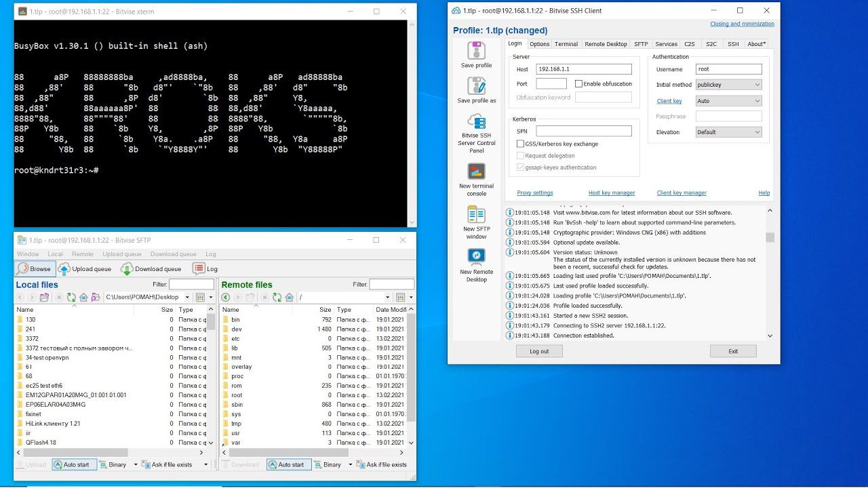Screen dimensions: 868x488
Task: Enable the obfuscation checkbox
Action: click(x=578, y=83)
